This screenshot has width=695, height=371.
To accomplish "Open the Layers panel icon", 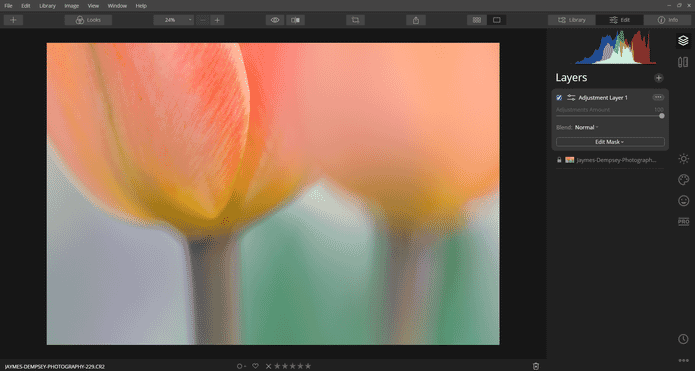I will point(683,41).
